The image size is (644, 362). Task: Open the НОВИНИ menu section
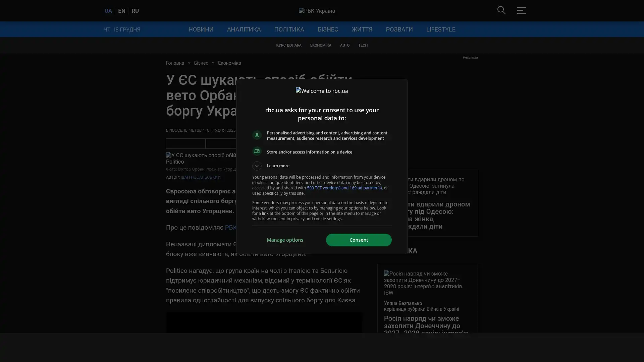(201, 29)
